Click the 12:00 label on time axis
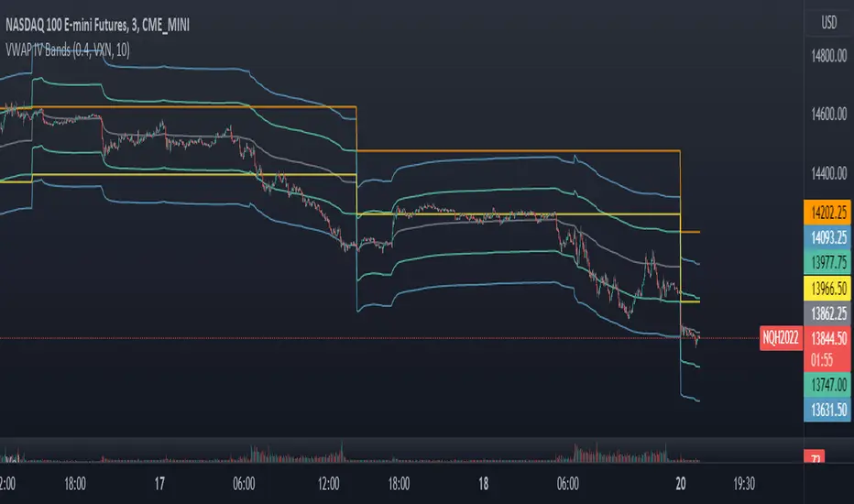 tap(328, 484)
